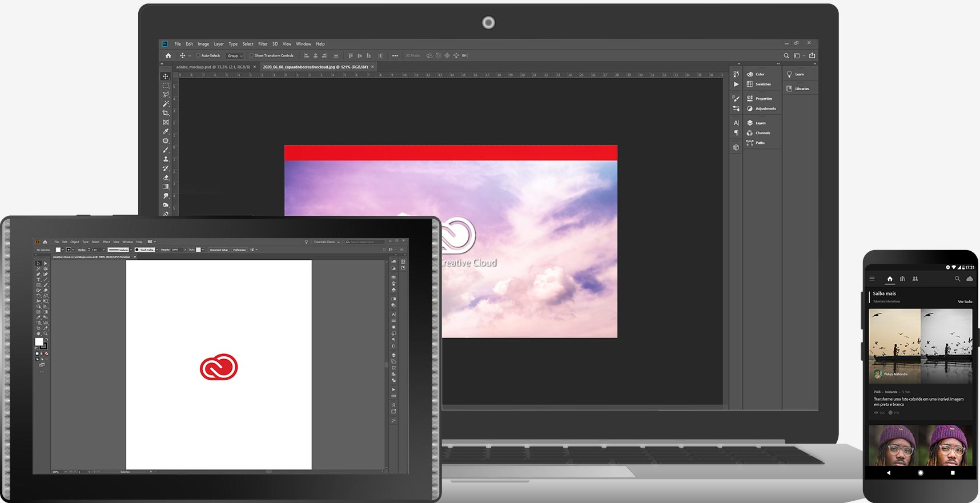Click Illustrator stroke color swatch in control bar
Viewport: 980px width, 503px height.
(69, 250)
